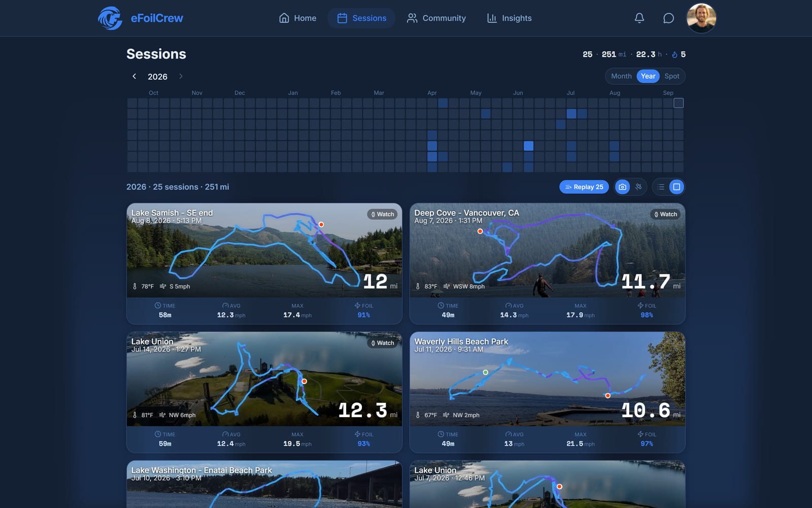Click the Watch badge on Lake Samish card

coord(383,214)
